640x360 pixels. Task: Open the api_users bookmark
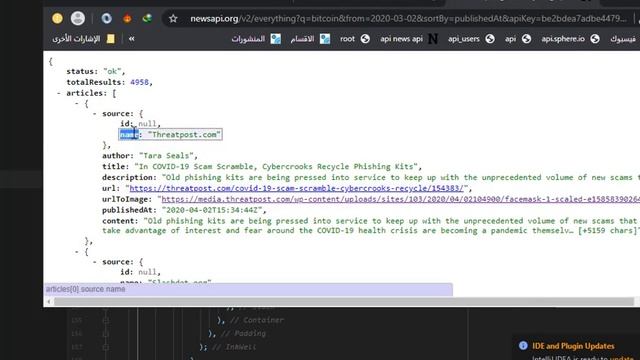point(464,39)
